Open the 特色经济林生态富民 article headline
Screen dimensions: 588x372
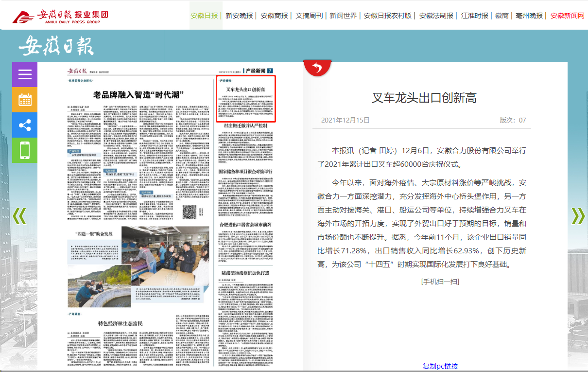120,323
